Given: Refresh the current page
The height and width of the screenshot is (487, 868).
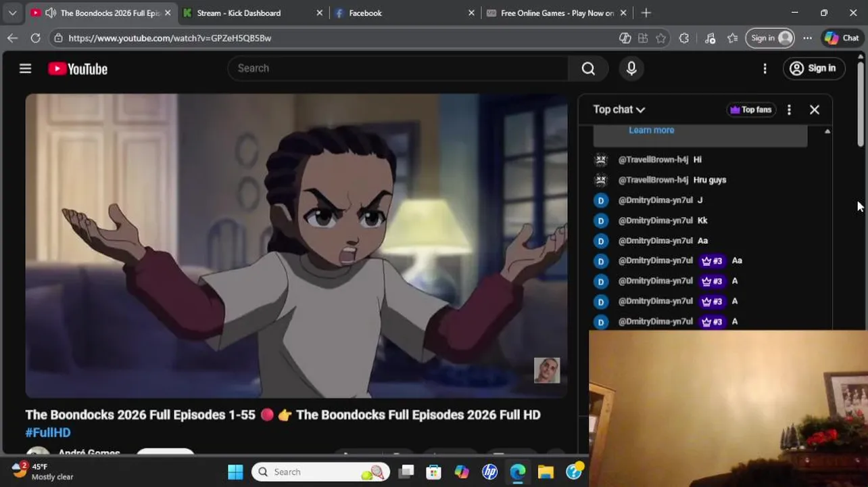Looking at the screenshot, I should point(35,38).
